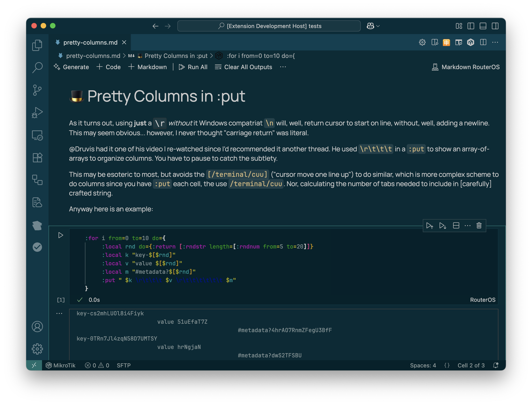Open Remote Explorer view
This screenshot has height=405, width=532.
pos(37,135)
